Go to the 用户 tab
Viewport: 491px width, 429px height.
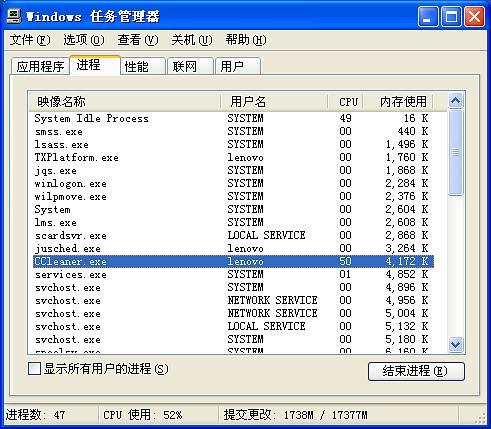tap(238, 66)
